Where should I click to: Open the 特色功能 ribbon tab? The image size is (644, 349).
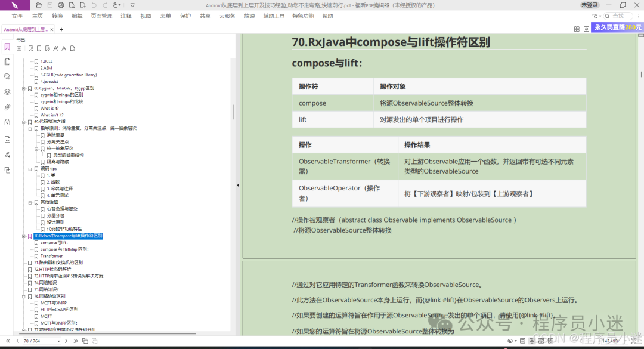tap(303, 16)
